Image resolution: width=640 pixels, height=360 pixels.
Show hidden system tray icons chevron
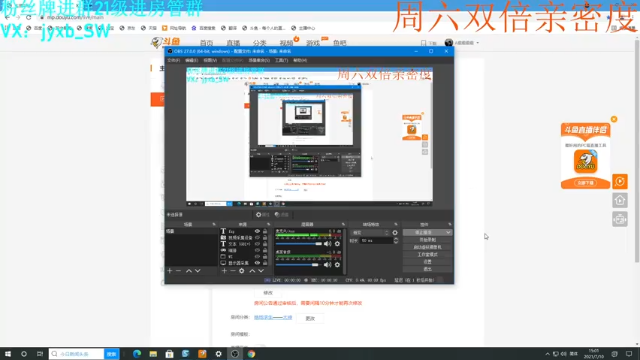pyautogui.click(x=547, y=354)
